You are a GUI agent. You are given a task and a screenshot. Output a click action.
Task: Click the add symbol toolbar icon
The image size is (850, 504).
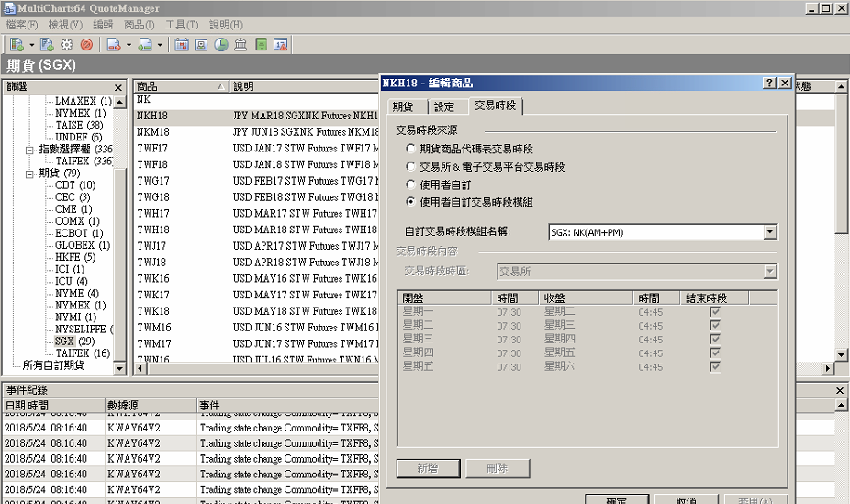tap(17, 44)
